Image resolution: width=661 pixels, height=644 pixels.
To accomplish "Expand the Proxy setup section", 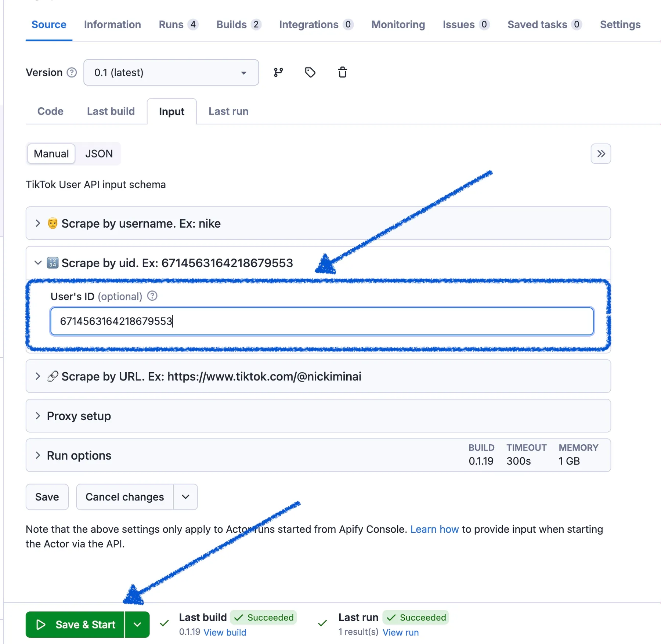I will (318, 416).
